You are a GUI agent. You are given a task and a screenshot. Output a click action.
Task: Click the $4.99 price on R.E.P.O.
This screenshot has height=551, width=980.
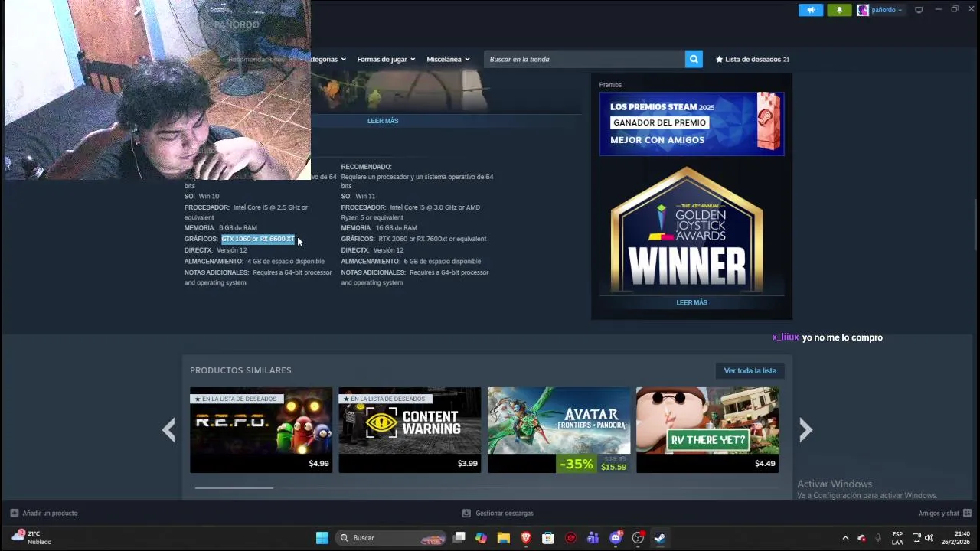(x=318, y=463)
